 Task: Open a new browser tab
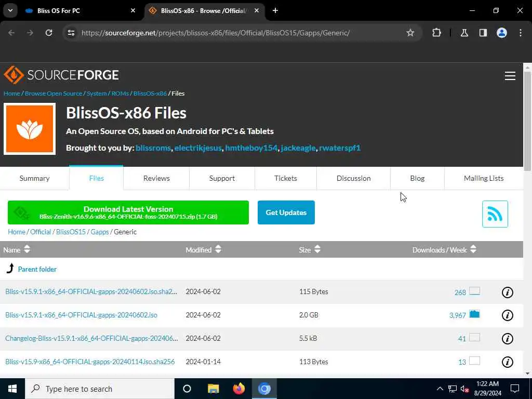[x=275, y=10]
